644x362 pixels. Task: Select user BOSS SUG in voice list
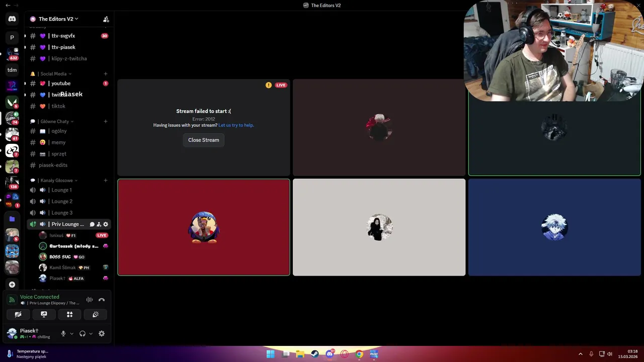(x=73, y=257)
